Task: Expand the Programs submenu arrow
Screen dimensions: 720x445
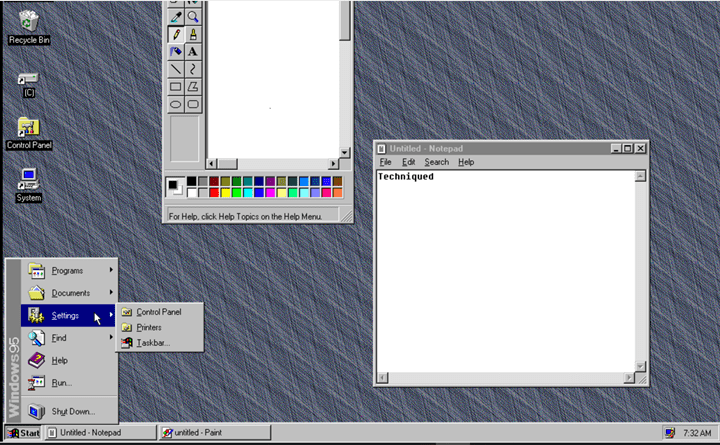Action: pyautogui.click(x=111, y=270)
